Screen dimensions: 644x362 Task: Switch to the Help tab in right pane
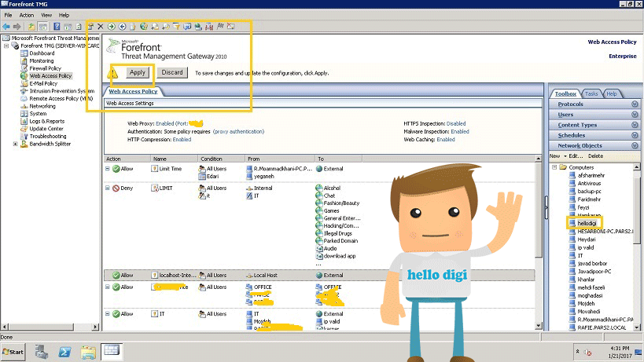(x=612, y=94)
